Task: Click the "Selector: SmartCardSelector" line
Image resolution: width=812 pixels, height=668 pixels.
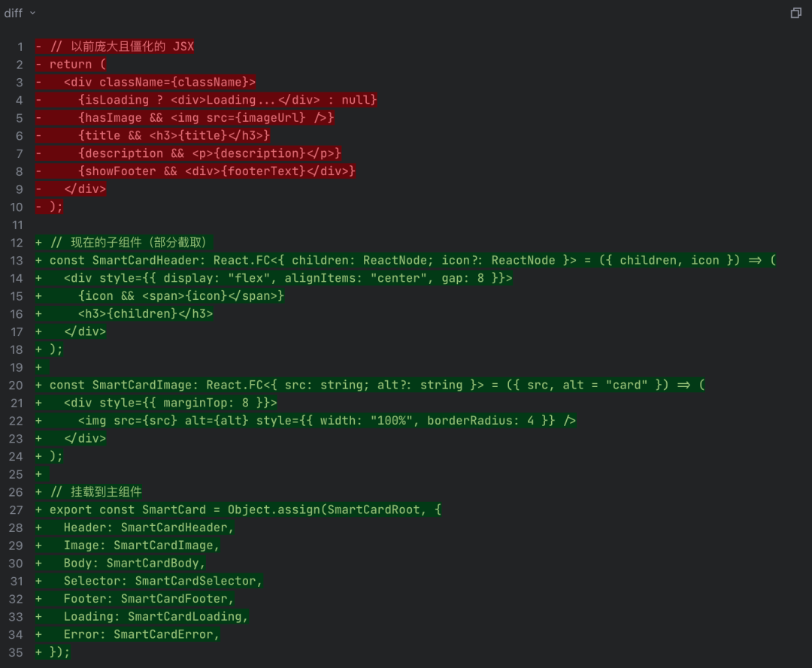Action: pos(162,581)
